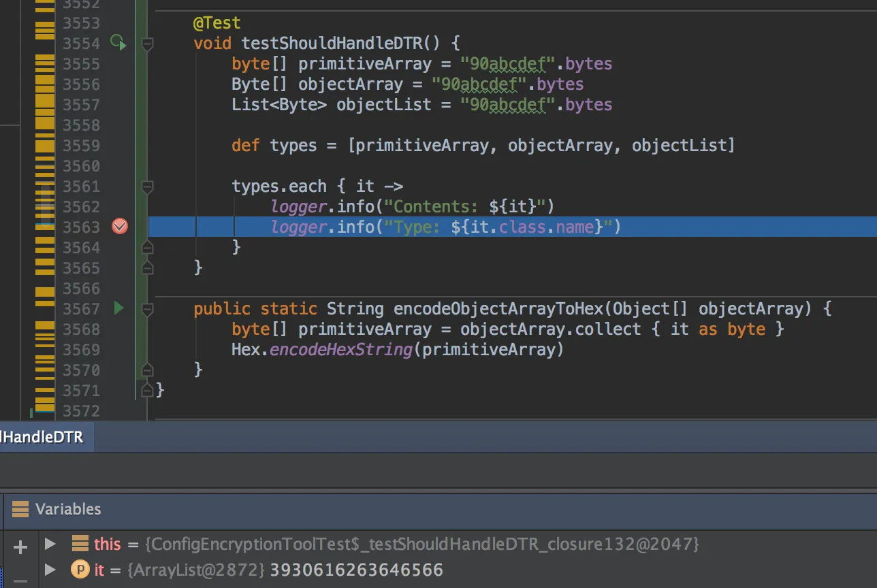
Task: Click the value 3930616263646566
Action: point(357,570)
